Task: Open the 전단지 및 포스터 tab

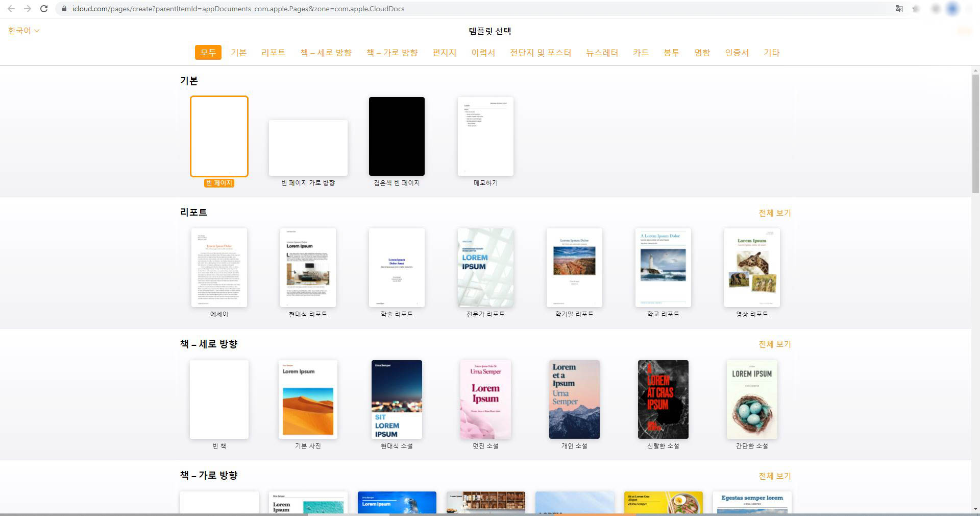Action: point(541,53)
